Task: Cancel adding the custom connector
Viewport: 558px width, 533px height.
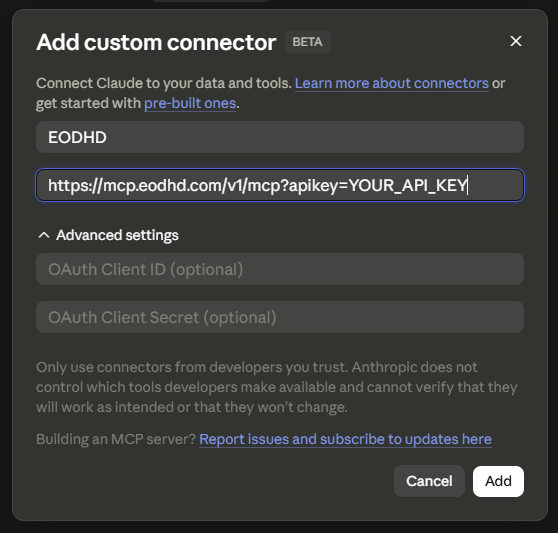Action: click(x=429, y=481)
